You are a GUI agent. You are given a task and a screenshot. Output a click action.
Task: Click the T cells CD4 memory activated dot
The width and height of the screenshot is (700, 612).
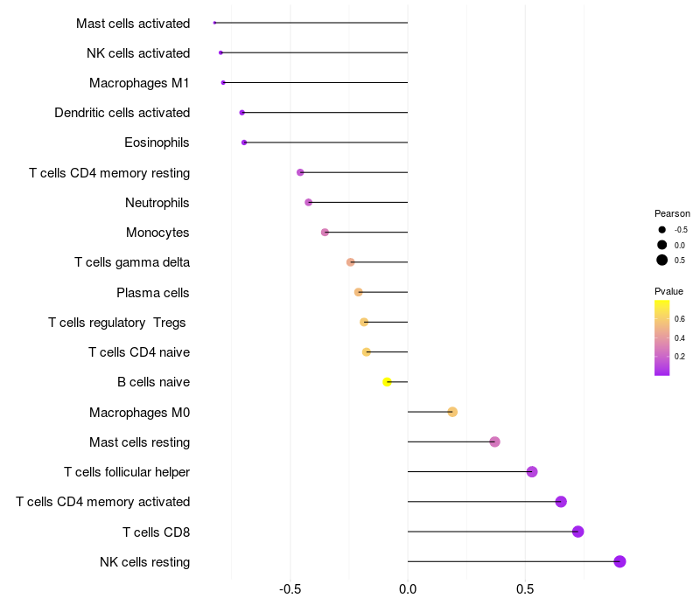point(561,502)
